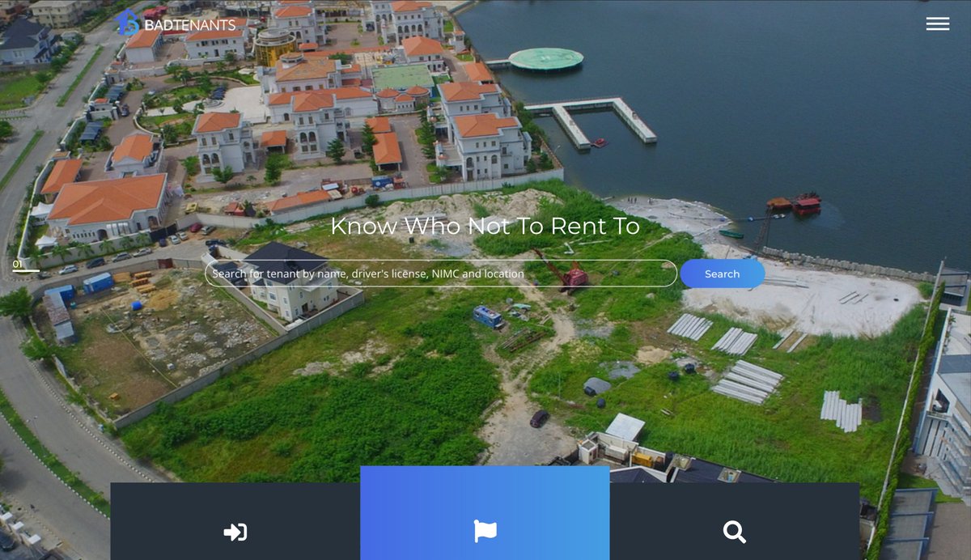This screenshot has height=560, width=971.
Task: Open the hamburger menu icon
Action: point(937,23)
